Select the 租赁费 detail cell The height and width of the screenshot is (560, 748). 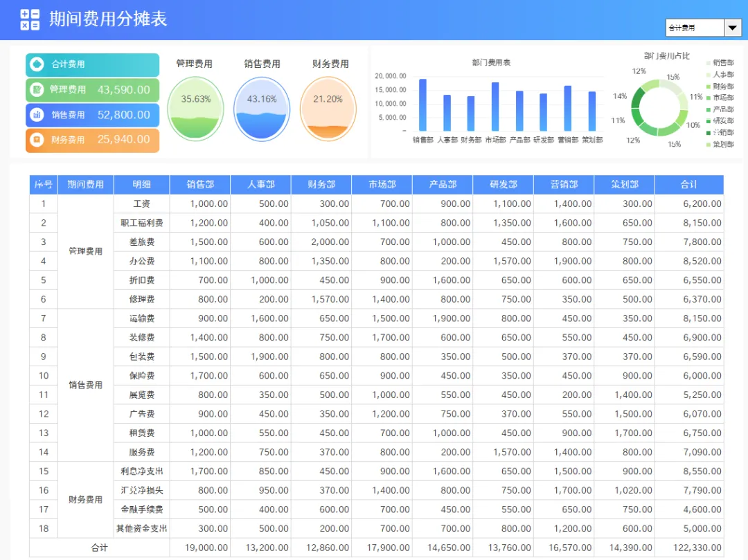tap(142, 433)
